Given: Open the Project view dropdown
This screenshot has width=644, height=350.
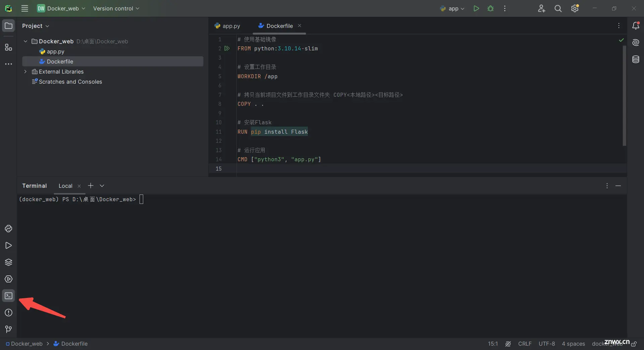Looking at the screenshot, I should coord(36,26).
